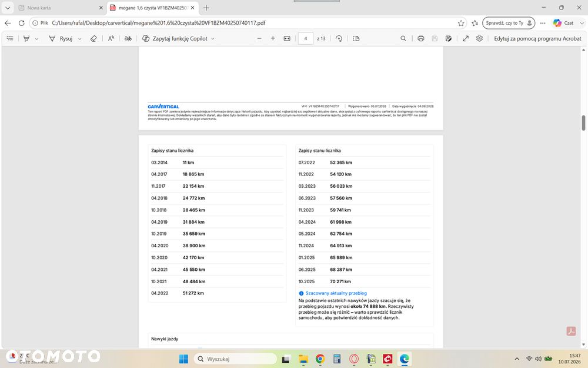Launch Google Chrome from the taskbar
This screenshot has width=588, height=368.
(x=320, y=359)
